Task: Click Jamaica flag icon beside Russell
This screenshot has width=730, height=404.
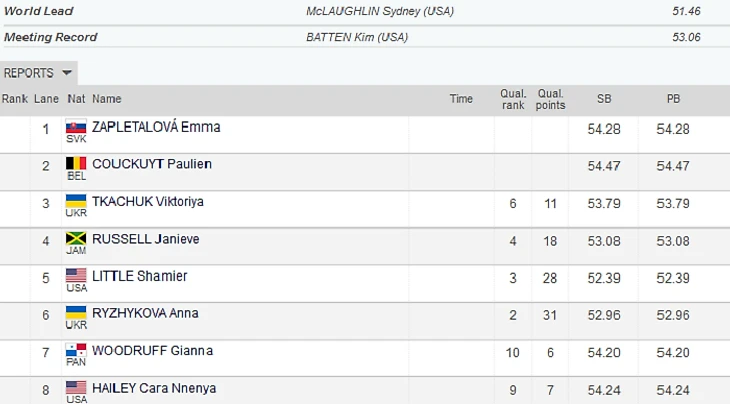Action: 76,238
